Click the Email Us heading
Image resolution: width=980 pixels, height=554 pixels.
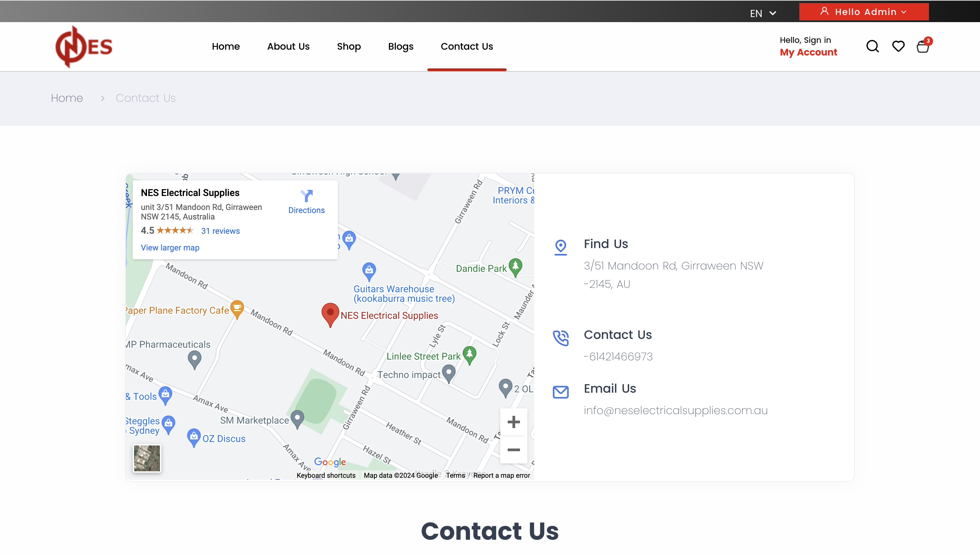[610, 389]
